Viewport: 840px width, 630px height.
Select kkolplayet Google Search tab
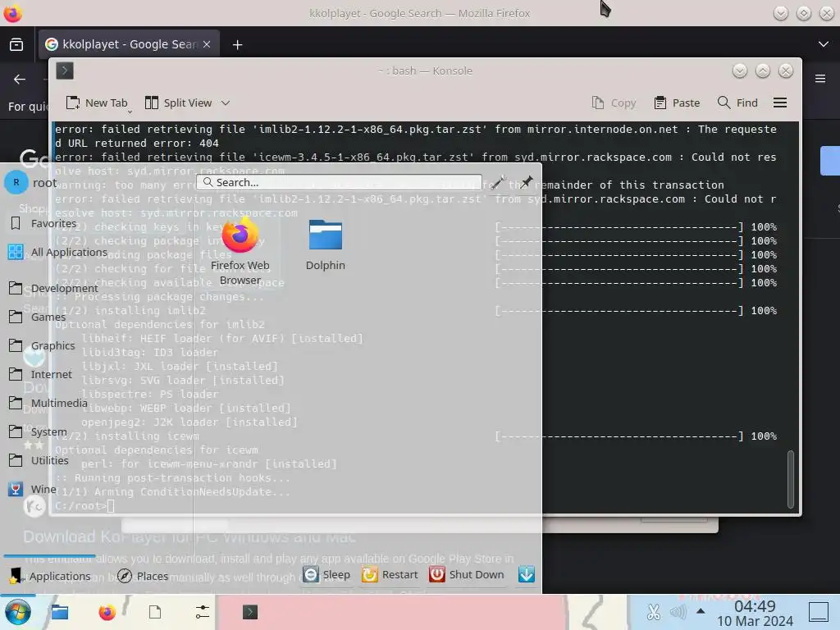[x=129, y=44]
